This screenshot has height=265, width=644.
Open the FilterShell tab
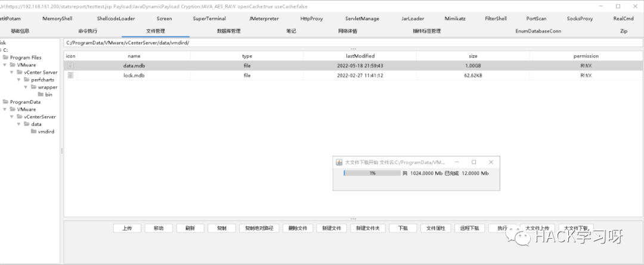[496, 18]
